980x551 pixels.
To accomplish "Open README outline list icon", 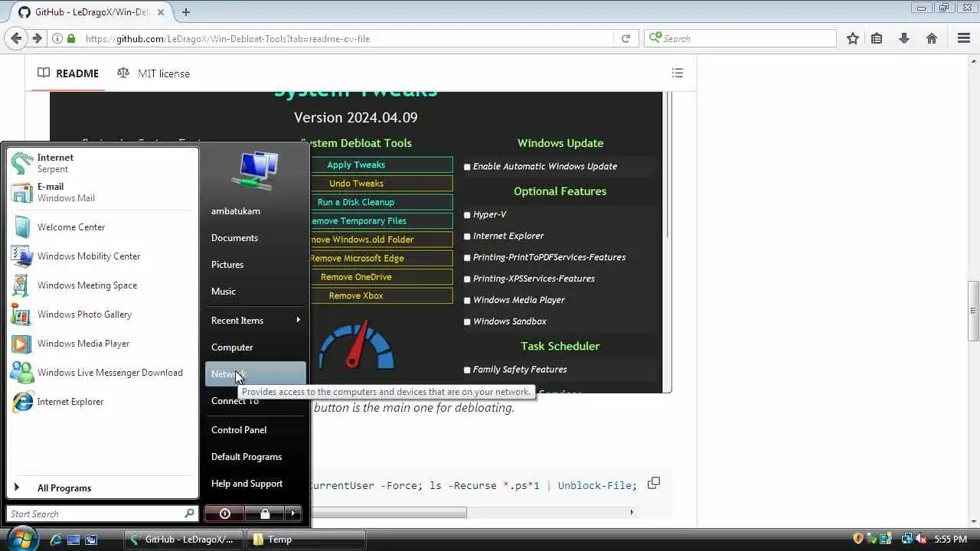I will click(x=677, y=73).
